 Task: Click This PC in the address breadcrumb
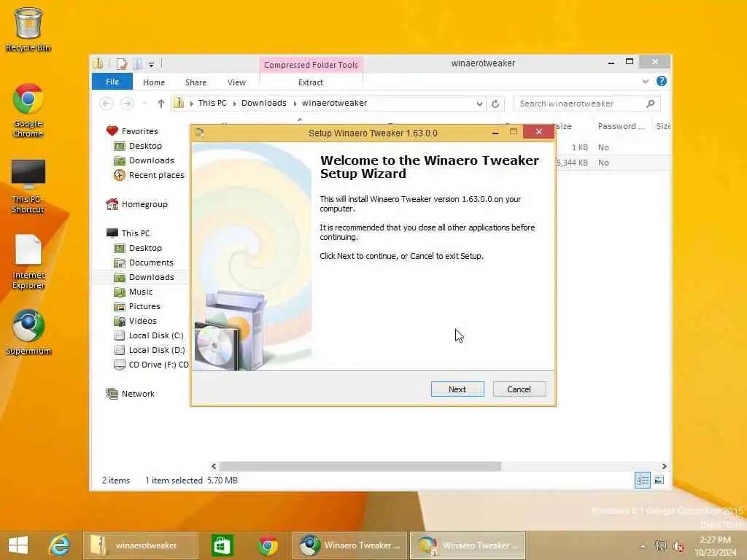pos(212,103)
